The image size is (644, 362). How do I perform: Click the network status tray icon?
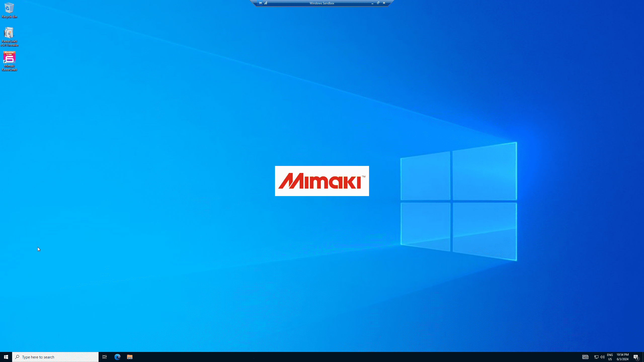(596, 357)
